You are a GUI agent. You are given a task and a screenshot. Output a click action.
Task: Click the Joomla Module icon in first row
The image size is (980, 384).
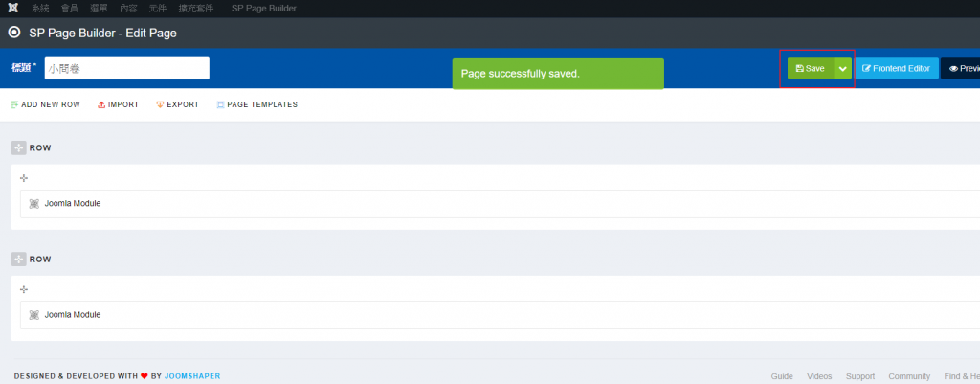[x=34, y=204]
